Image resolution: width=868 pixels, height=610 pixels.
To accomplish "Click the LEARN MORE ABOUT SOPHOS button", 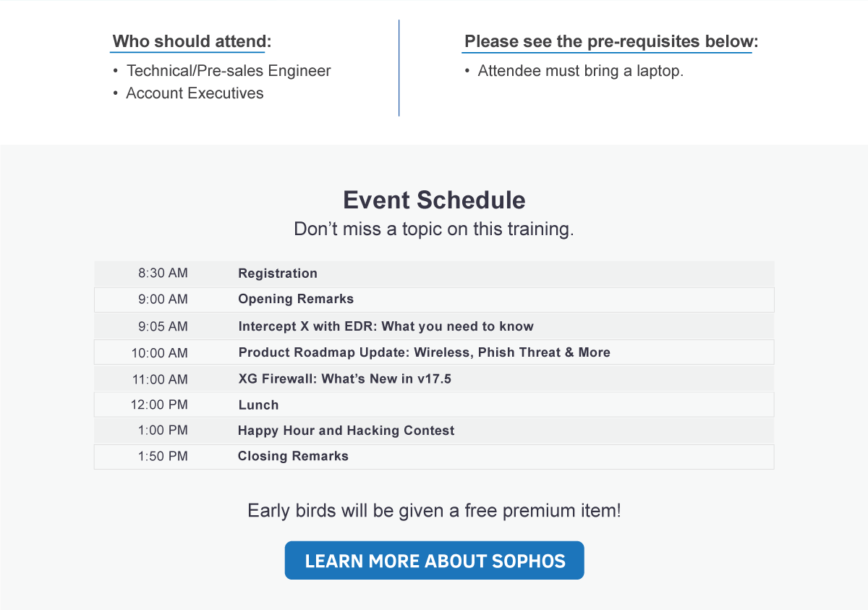I will tap(434, 561).
